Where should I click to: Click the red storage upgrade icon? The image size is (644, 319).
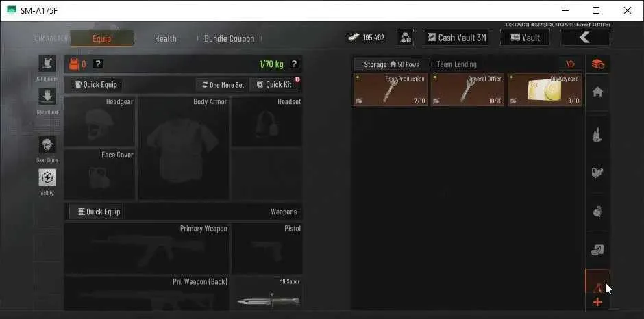(x=570, y=64)
